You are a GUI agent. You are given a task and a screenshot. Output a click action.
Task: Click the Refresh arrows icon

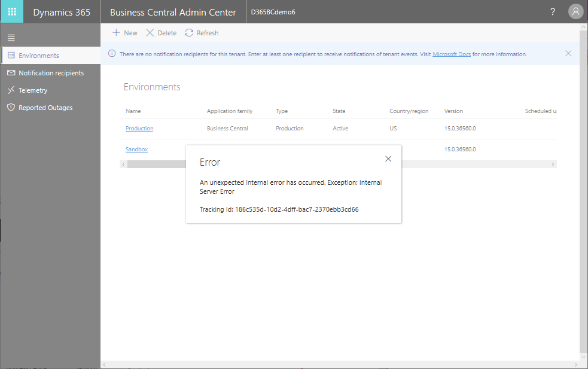coord(189,33)
